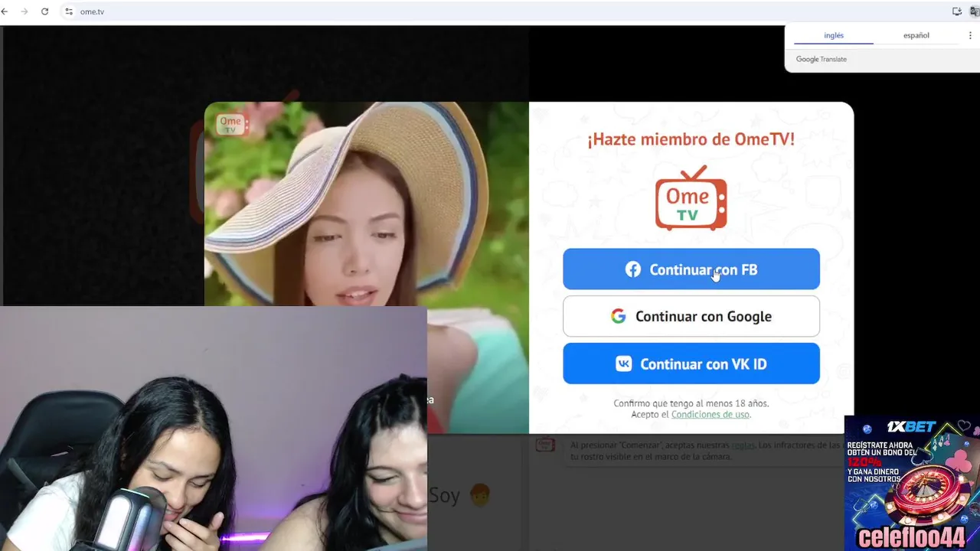Open site info icon beside the URL
980x551 pixels.
click(x=69, y=11)
